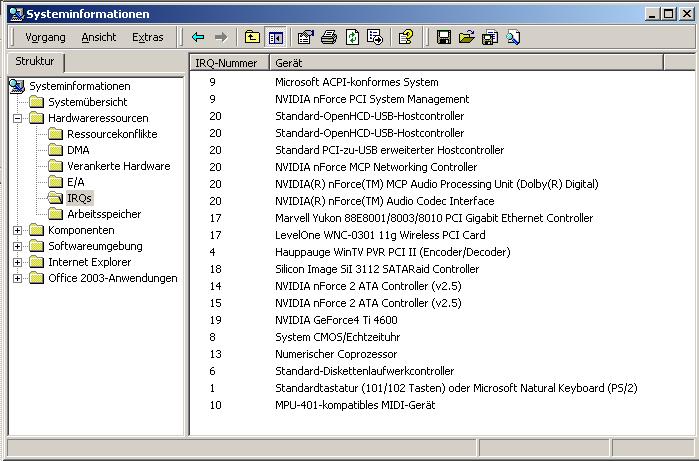This screenshot has width=699, height=461.
Task: Expand the Komponenten tree node
Action: tap(17, 230)
